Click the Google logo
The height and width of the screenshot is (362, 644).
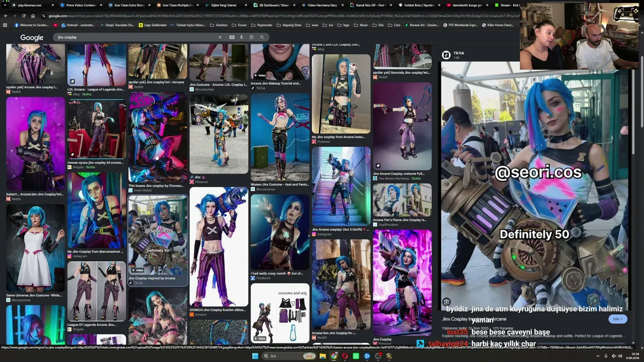(x=32, y=37)
